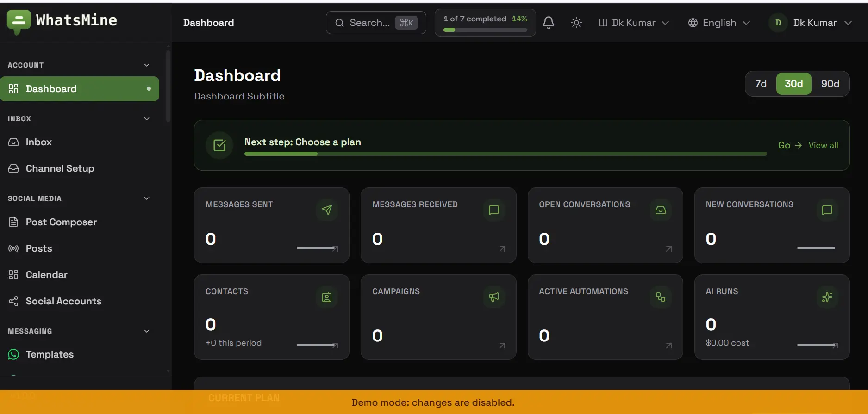Click the user avatar D
The image size is (868, 414).
tap(778, 23)
